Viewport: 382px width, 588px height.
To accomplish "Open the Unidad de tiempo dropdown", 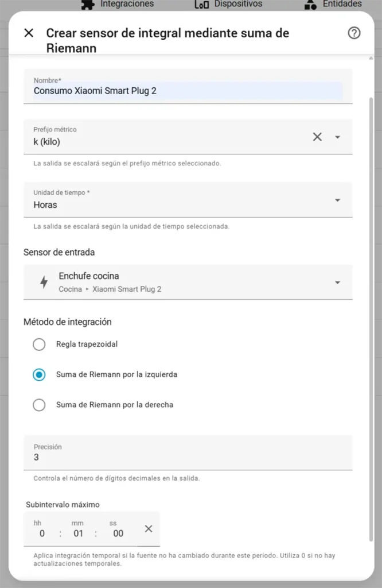I will [x=338, y=200].
